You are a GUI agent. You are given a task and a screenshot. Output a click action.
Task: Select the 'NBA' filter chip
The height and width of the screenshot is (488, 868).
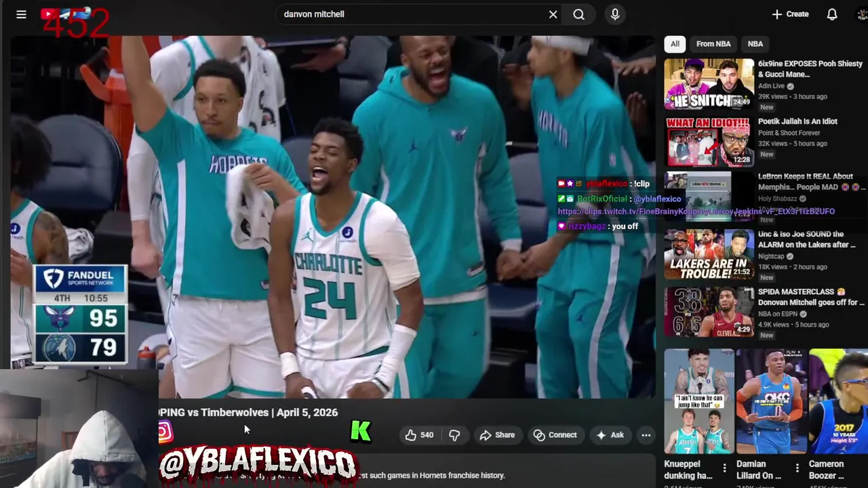tap(755, 44)
